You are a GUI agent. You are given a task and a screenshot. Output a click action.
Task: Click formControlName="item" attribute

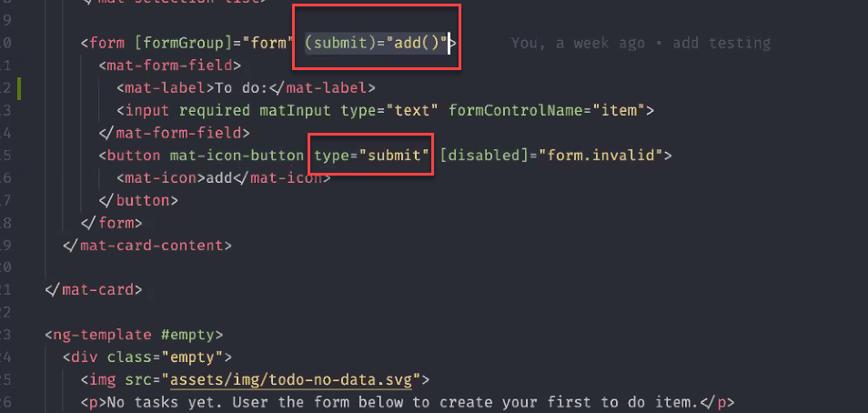tap(557, 110)
